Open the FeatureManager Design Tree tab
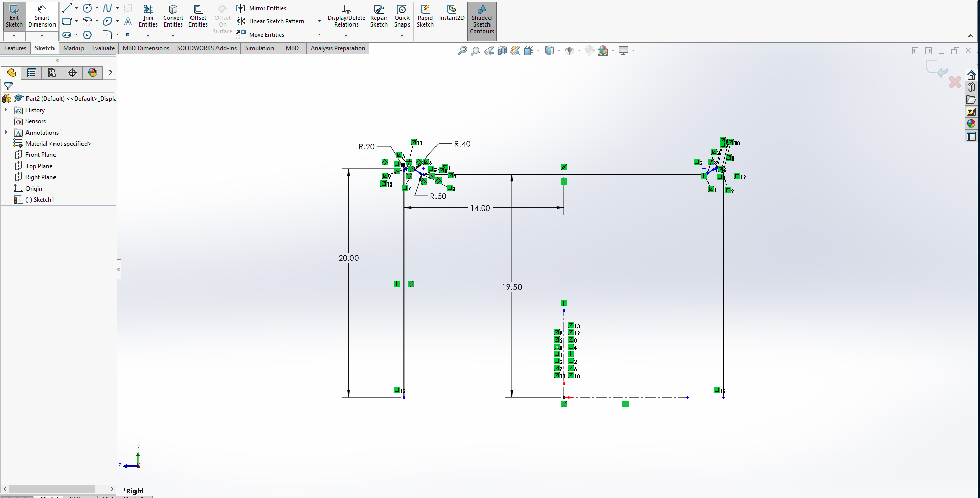 pos(11,73)
